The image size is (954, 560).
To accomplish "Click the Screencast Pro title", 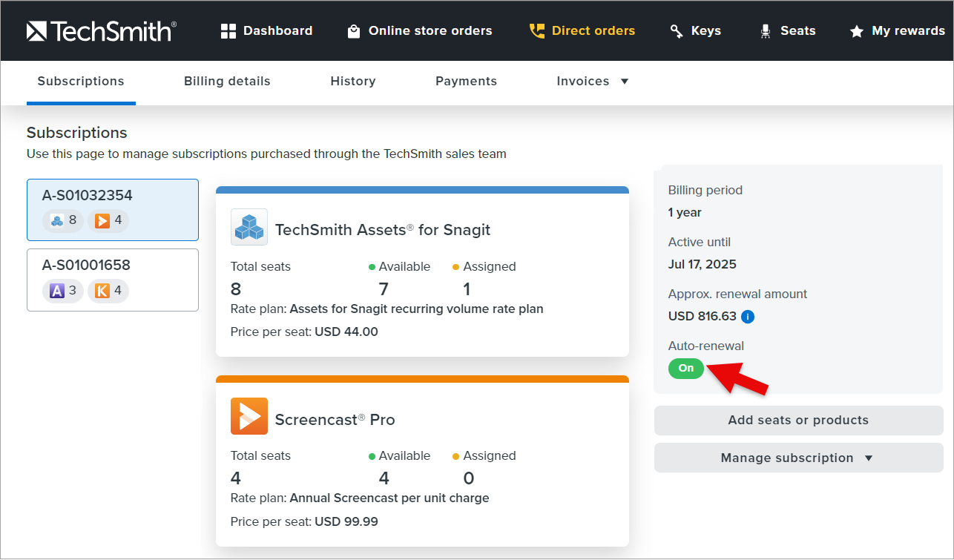I will [335, 420].
